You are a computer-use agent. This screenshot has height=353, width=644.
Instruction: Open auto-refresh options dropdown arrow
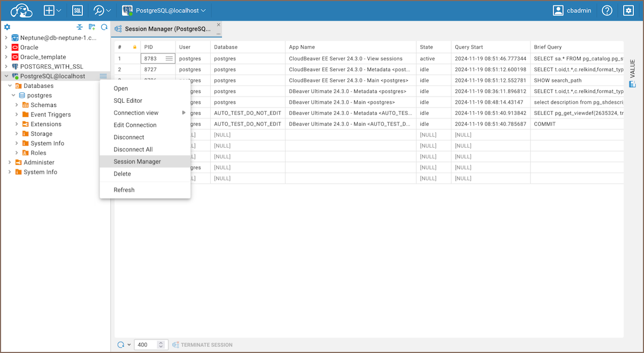click(x=129, y=345)
